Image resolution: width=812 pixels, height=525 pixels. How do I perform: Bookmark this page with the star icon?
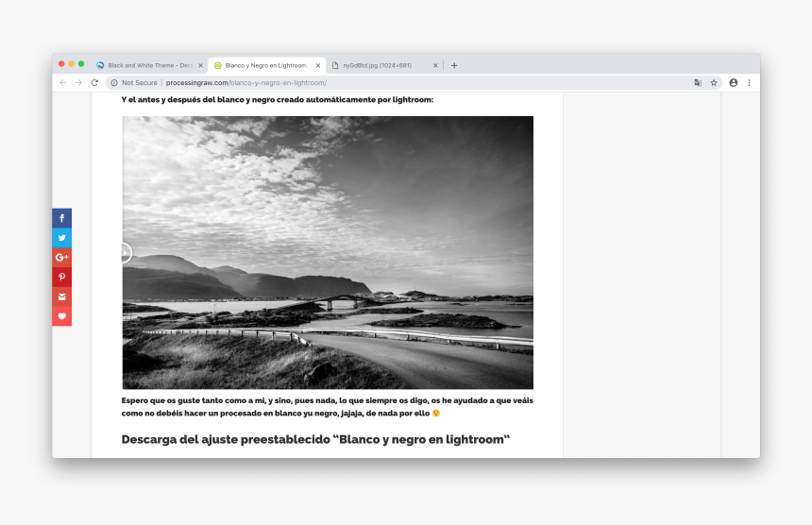pyautogui.click(x=714, y=83)
